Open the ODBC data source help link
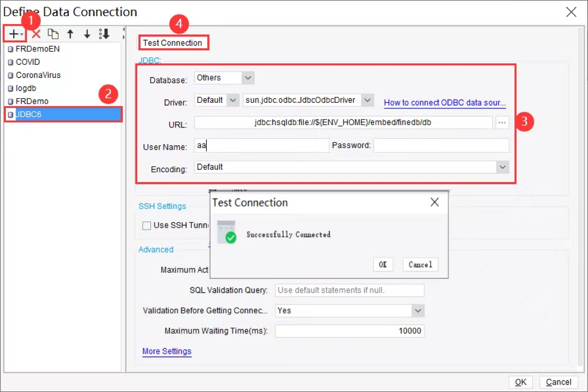588x392 pixels. point(444,102)
